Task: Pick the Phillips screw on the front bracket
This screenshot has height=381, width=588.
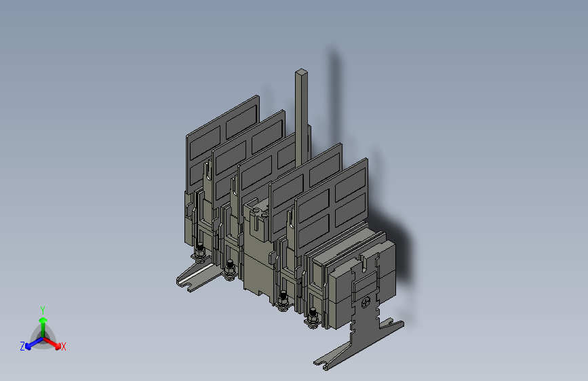Action: 366,302
